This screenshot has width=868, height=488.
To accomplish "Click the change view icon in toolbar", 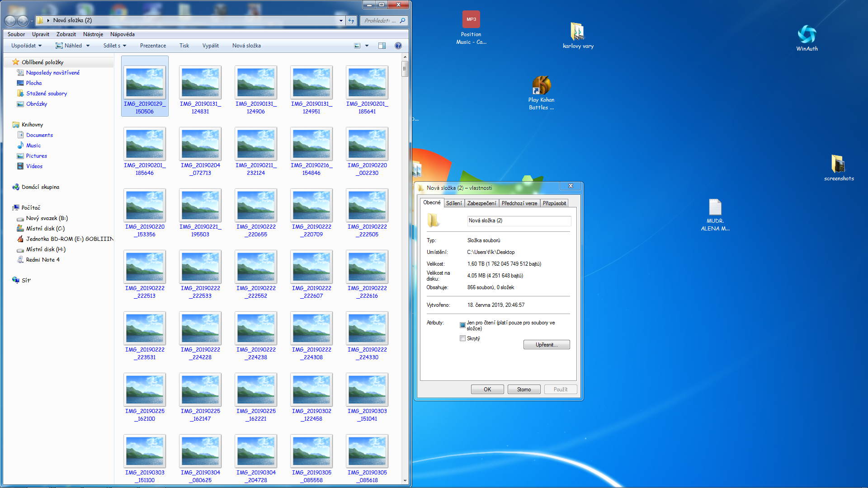I will coord(357,46).
